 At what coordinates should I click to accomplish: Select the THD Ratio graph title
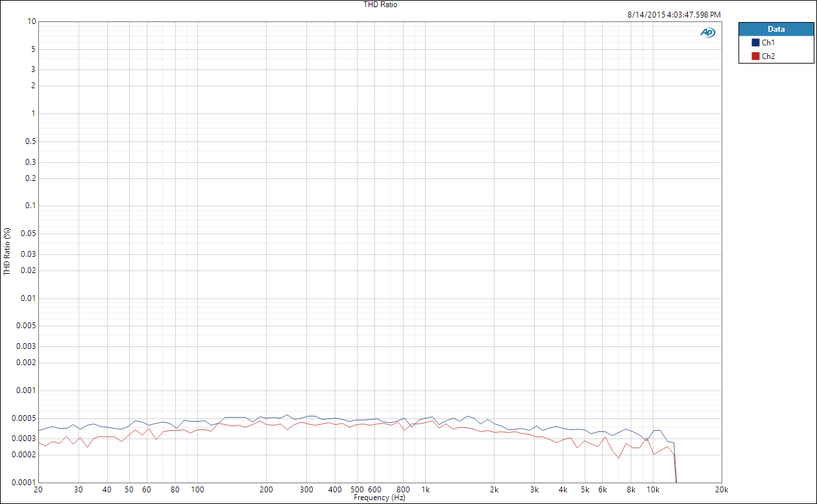pos(380,5)
